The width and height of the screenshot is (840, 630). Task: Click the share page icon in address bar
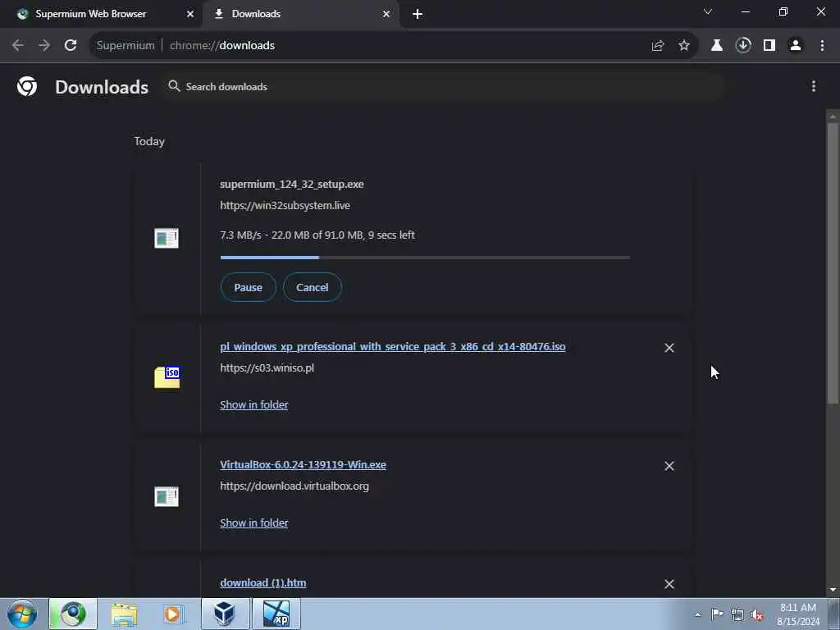pyautogui.click(x=658, y=46)
